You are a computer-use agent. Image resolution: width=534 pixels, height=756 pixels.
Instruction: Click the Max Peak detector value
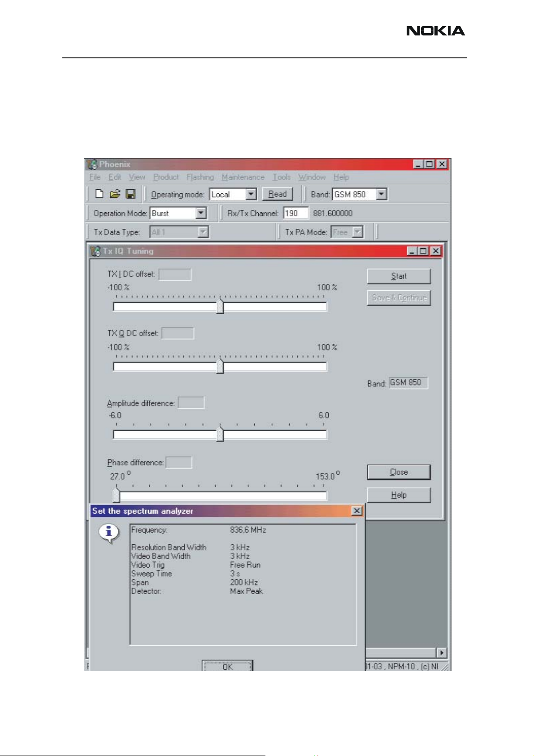(x=247, y=591)
